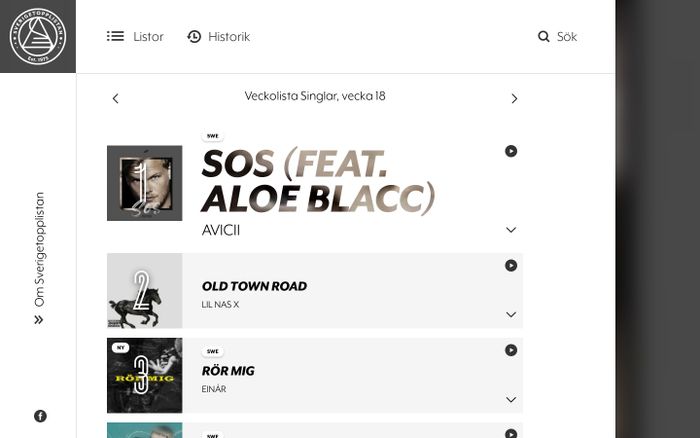Open the Listor menu
This screenshot has height=438, width=700.
pos(135,37)
